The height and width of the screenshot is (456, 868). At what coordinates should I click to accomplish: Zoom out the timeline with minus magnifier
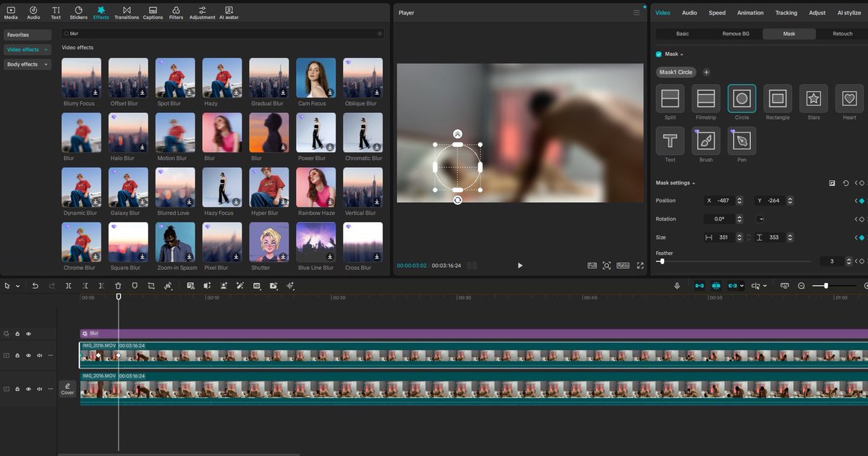coord(801,286)
